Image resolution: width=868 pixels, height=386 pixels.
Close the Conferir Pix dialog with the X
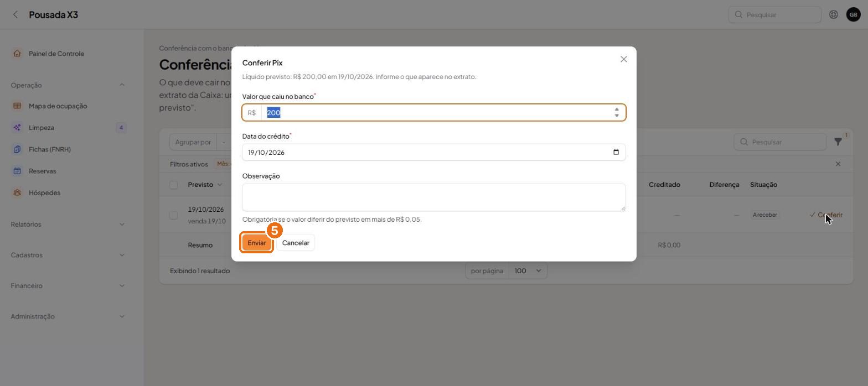[x=623, y=59]
